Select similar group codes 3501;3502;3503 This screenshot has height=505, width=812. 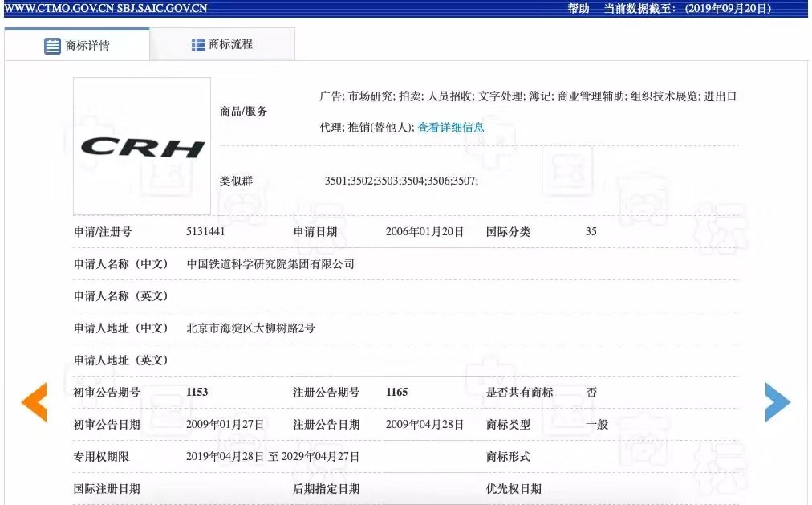[361, 181]
